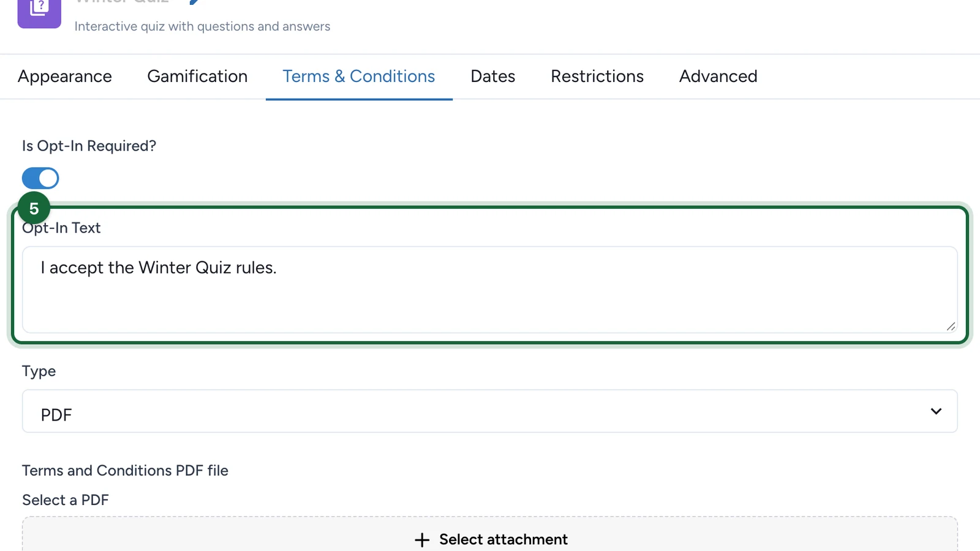The height and width of the screenshot is (551, 980).
Task: Select the Terms & Conditions tab
Action: (x=359, y=77)
